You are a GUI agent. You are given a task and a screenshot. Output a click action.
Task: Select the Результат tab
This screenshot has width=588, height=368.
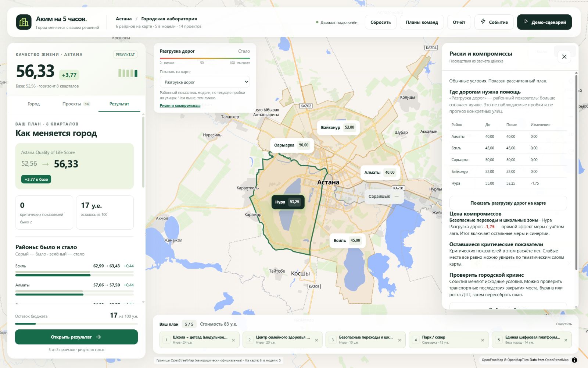coord(119,104)
